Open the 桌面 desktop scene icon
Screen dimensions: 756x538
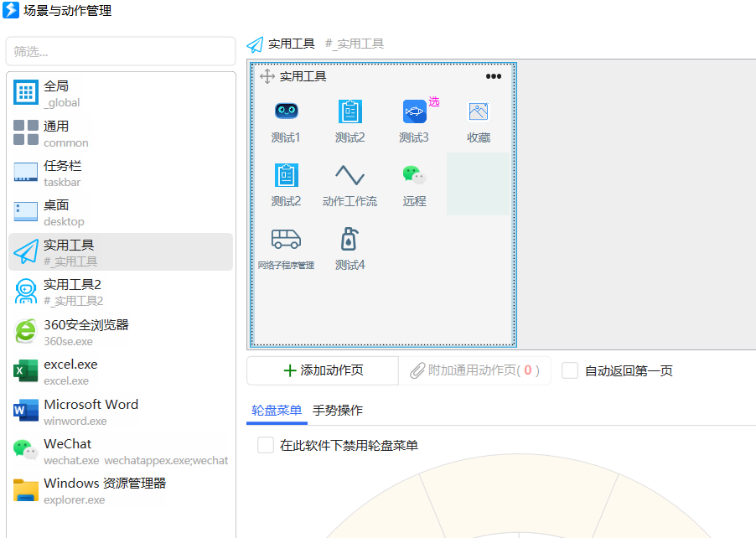click(x=25, y=212)
